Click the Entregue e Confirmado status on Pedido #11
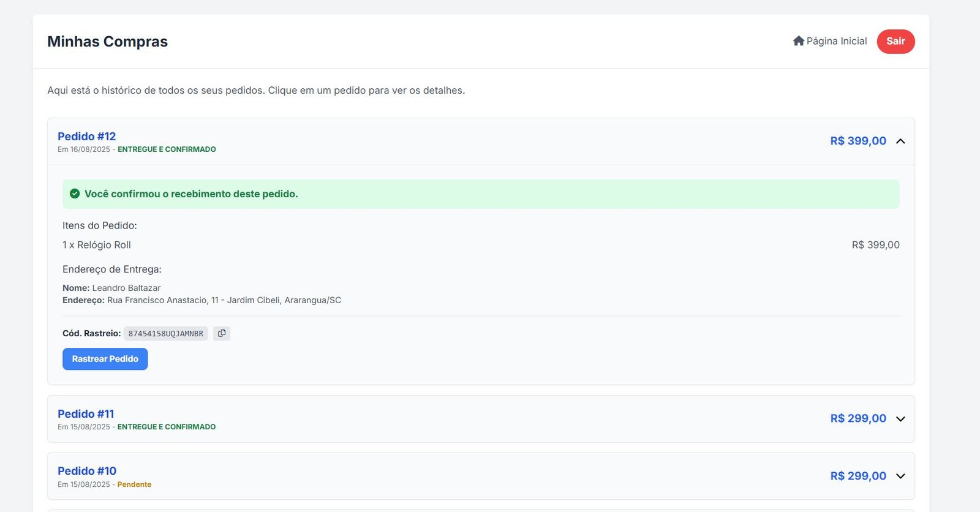The width and height of the screenshot is (980, 512). 166,427
